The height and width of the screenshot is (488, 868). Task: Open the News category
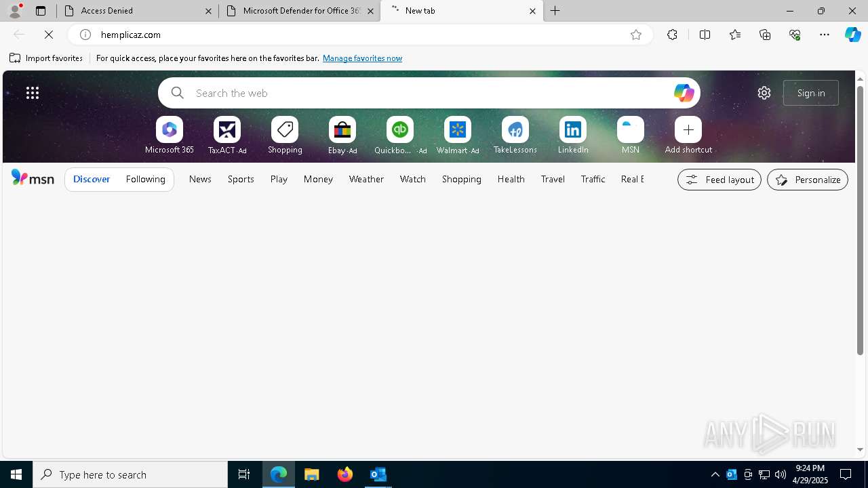point(200,179)
